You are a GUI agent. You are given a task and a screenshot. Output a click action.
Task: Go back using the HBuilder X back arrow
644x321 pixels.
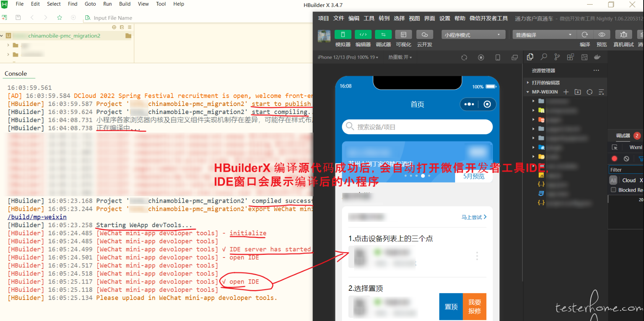click(x=32, y=18)
